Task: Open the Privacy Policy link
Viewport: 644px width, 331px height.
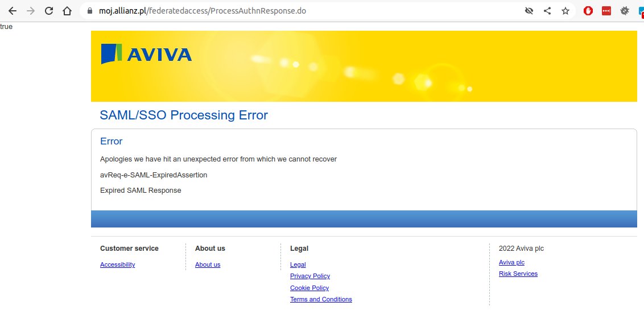Action: pyautogui.click(x=310, y=276)
